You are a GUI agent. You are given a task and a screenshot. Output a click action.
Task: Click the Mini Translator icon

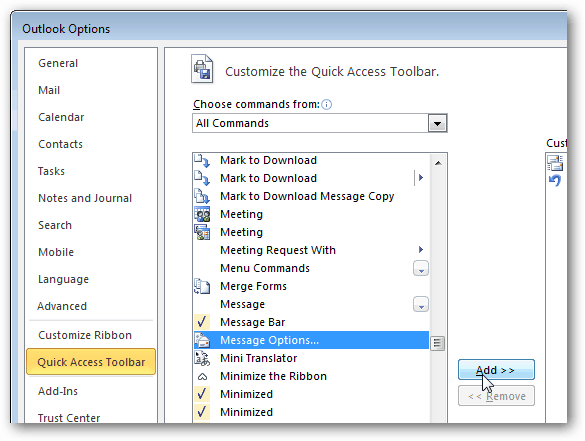point(202,358)
